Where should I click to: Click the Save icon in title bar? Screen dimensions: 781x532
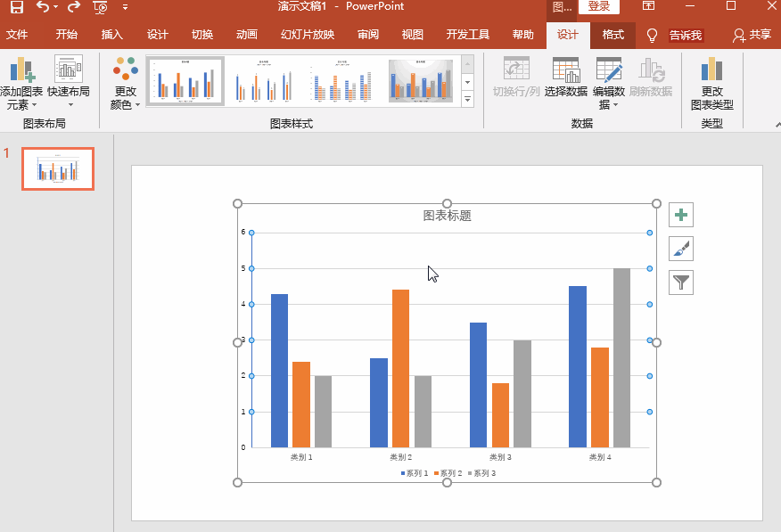click(x=17, y=6)
